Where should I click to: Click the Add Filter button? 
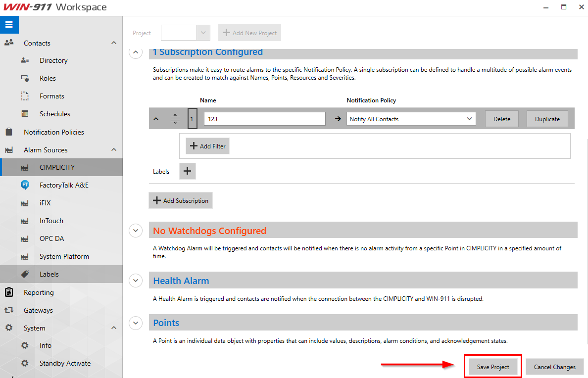tap(208, 146)
